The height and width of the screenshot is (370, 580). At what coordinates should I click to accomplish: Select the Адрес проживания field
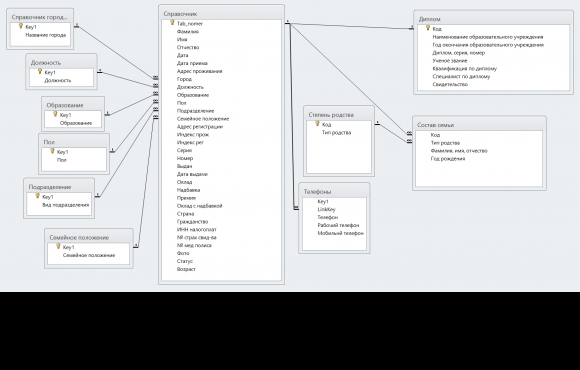[199, 71]
